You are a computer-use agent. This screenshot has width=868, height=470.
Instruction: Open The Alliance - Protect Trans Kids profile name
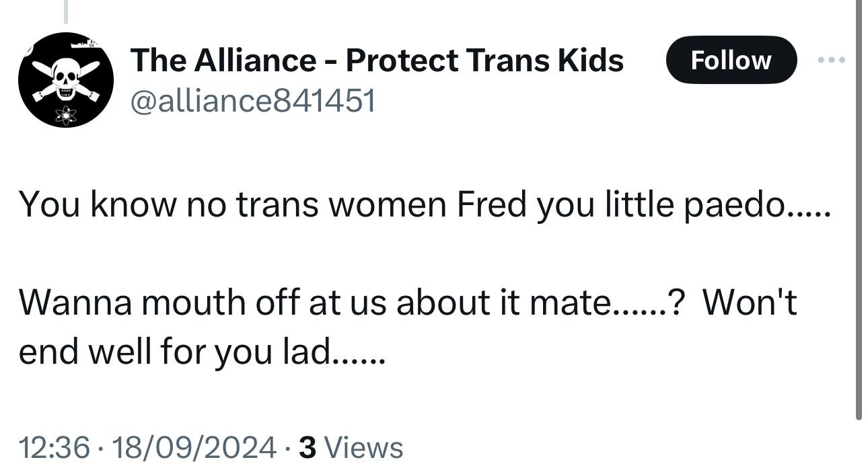coord(377,61)
